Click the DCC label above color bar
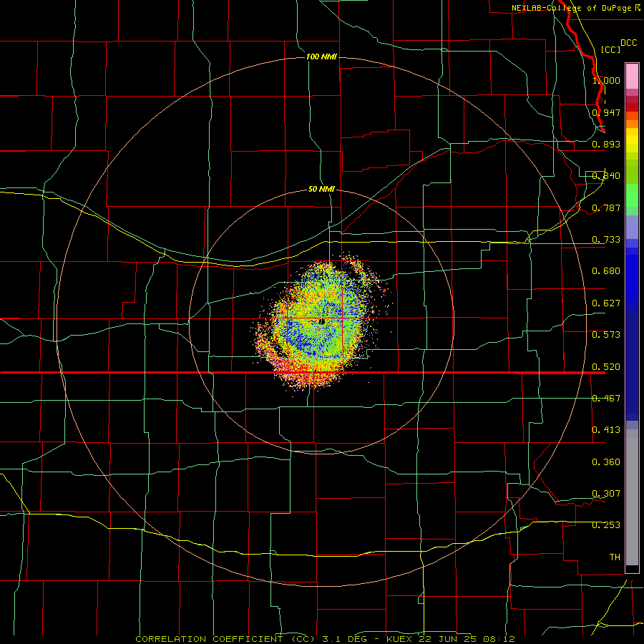Image resolution: width=644 pixels, height=644 pixels. click(x=628, y=43)
